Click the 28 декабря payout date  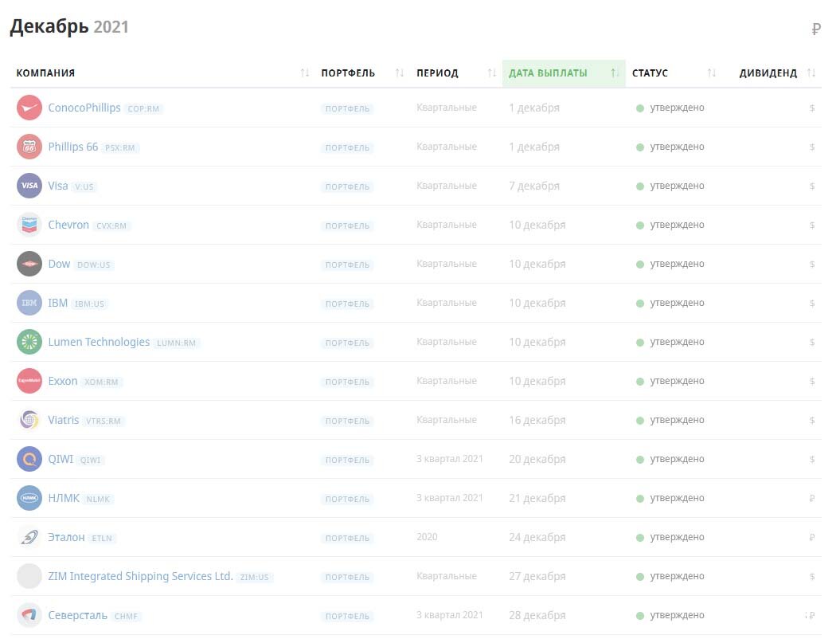[537, 615]
